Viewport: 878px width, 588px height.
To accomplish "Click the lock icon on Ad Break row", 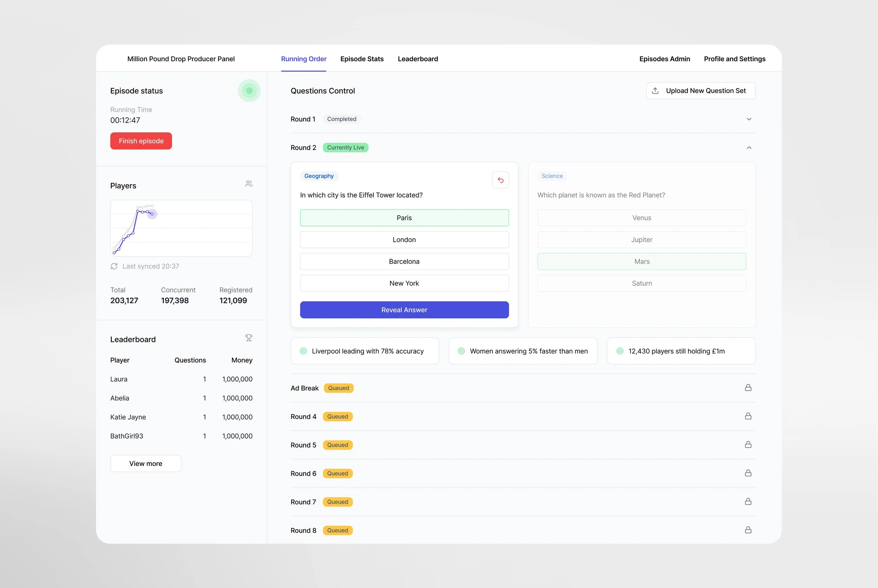I will click(748, 388).
